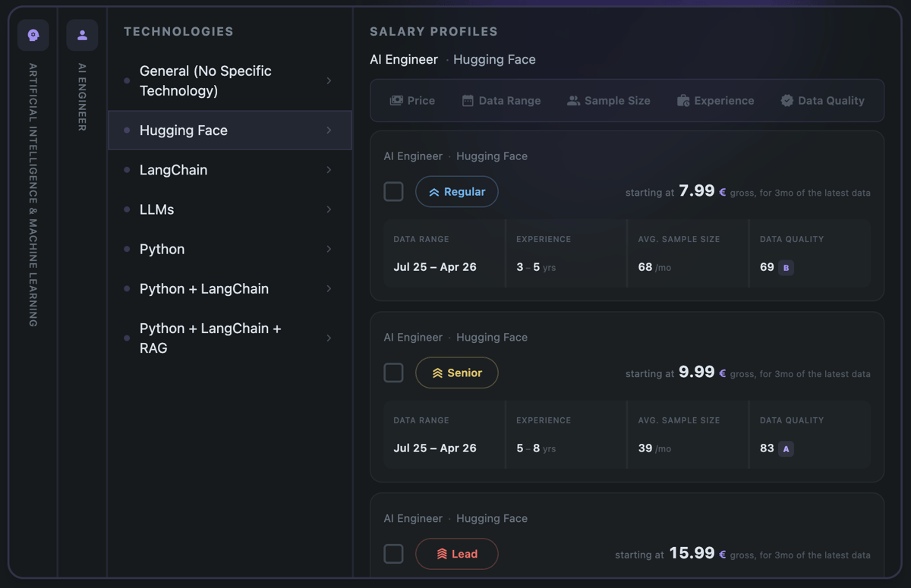The width and height of the screenshot is (911, 588).
Task: Select Python + LangChain + RAG entry
Action: point(230,338)
